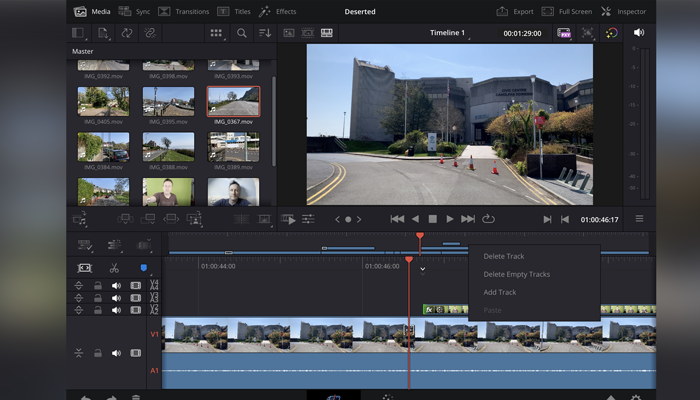Disable video for track V3
The image size is (700, 400).
point(135,298)
